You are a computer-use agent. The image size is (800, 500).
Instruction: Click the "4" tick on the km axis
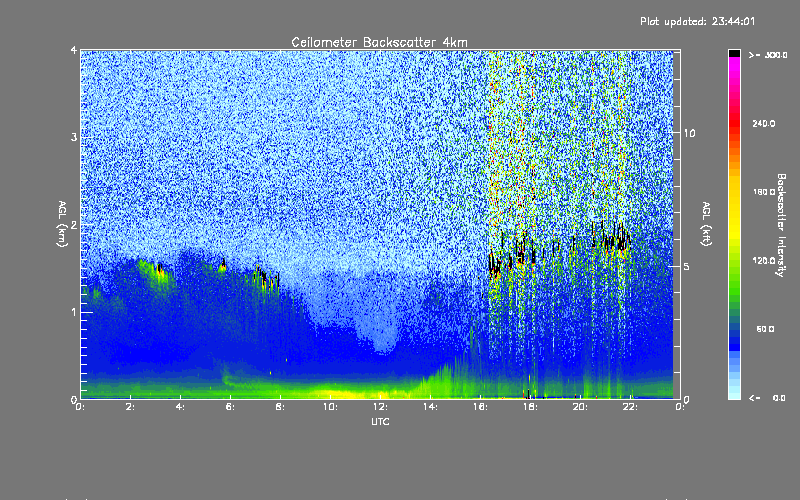pyautogui.click(x=74, y=50)
